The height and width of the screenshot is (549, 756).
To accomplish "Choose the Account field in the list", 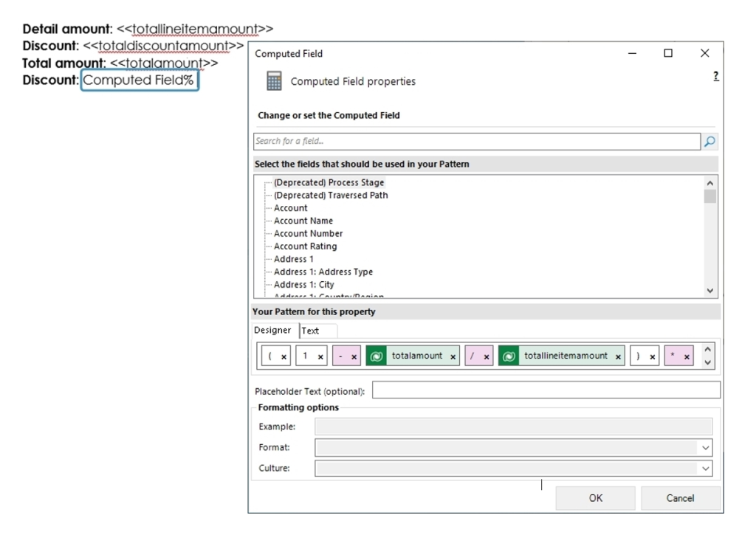I will tap(291, 208).
